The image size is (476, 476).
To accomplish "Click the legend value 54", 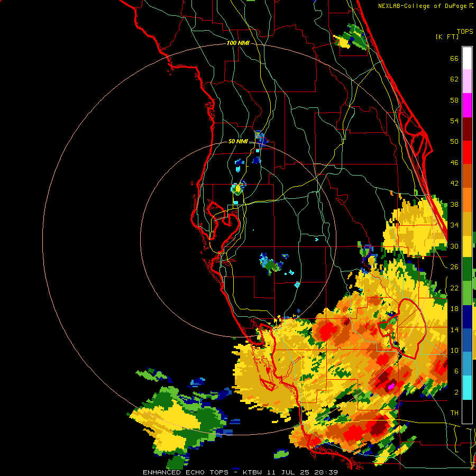I will click(454, 121).
